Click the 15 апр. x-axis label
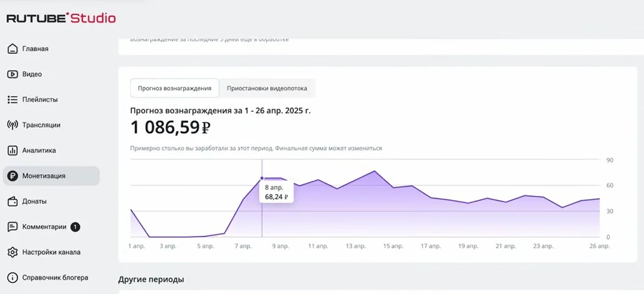 [x=393, y=247]
